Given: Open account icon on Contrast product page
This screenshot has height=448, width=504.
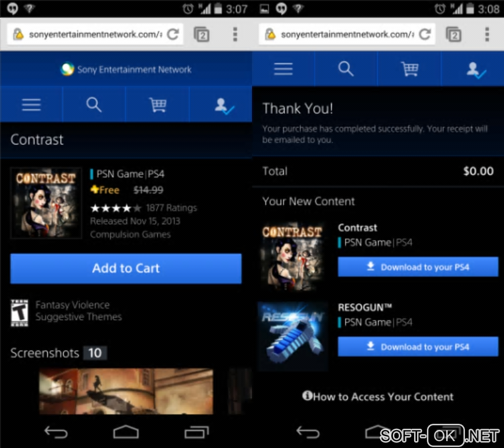Looking at the screenshot, I should [224, 106].
